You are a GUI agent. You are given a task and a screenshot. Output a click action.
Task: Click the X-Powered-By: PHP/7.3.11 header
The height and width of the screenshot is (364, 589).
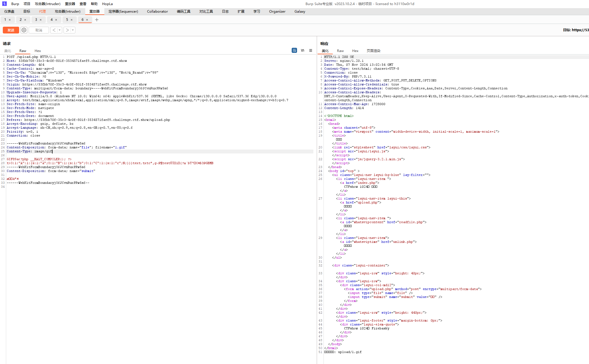(x=348, y=76)
